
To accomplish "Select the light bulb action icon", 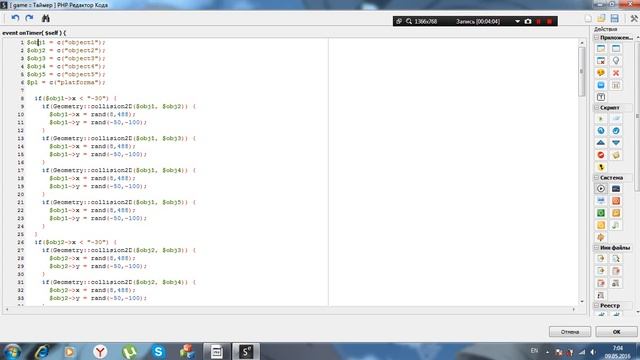I will 616,61.
